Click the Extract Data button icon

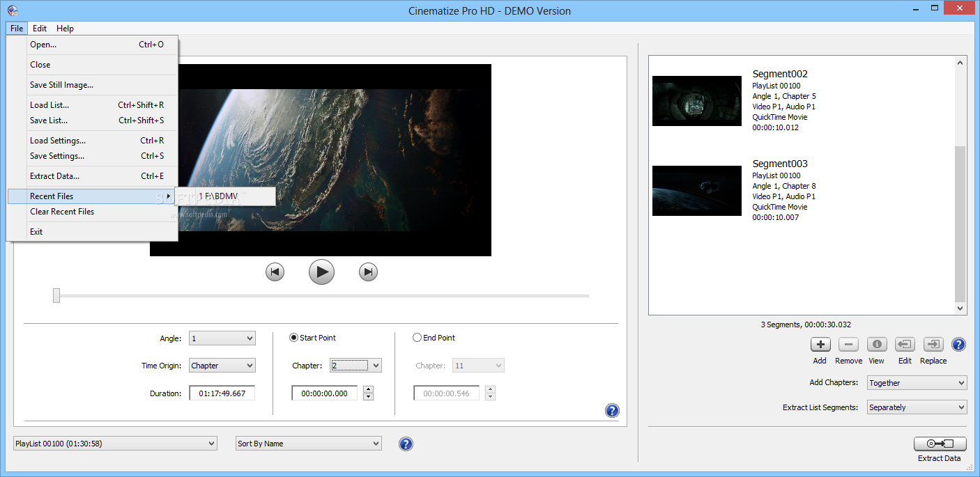pyautogui.click(x=940, y=444)
